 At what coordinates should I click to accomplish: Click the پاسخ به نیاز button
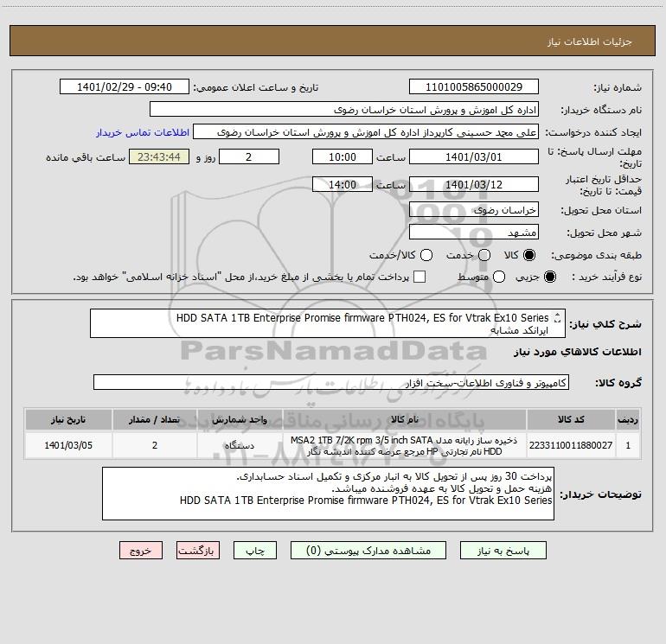[503, 550]
